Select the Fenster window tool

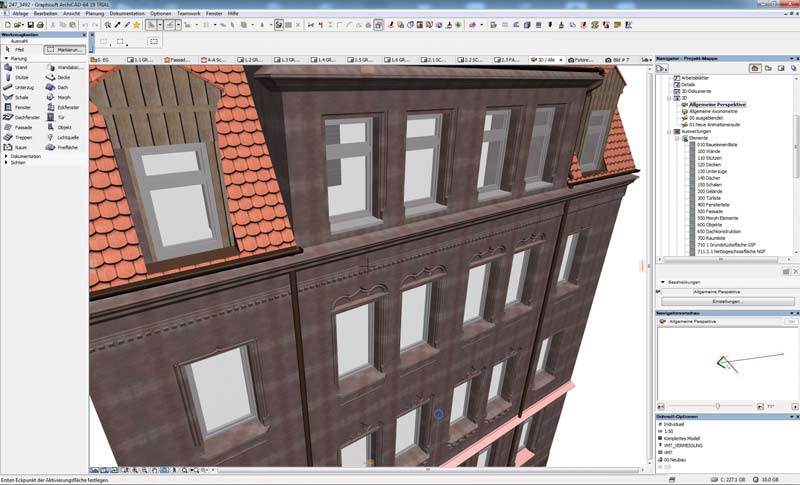click(x=22, y=107)
